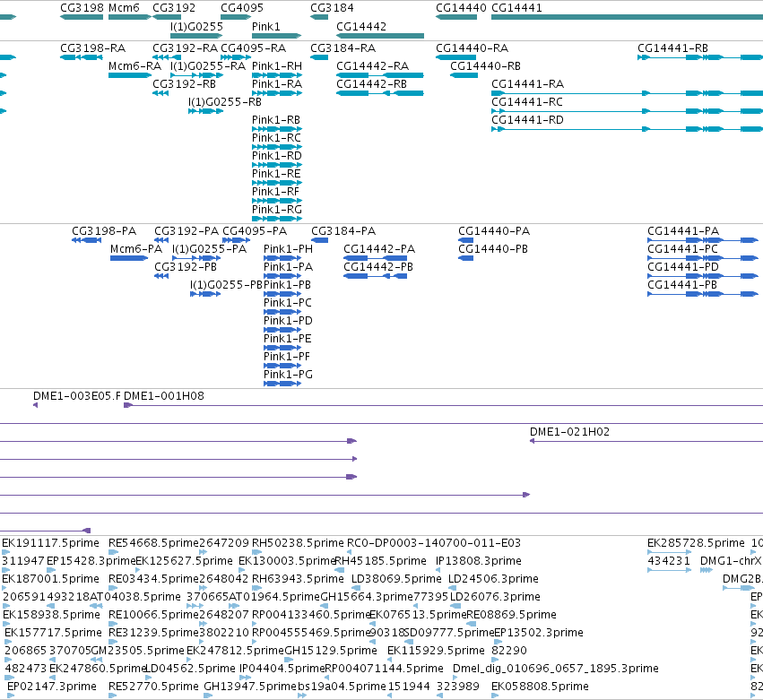Click EST LD38069.5prime

click(396, 579)
